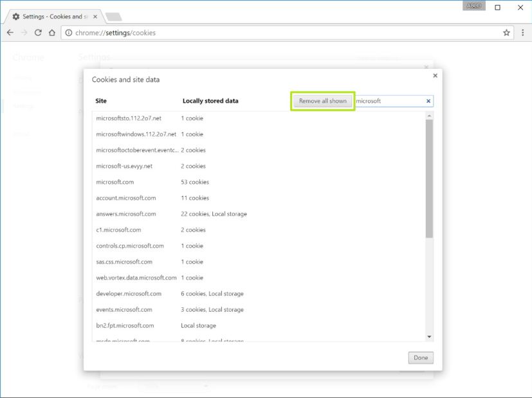Click the site info icon in address bar

click(69, 33)
